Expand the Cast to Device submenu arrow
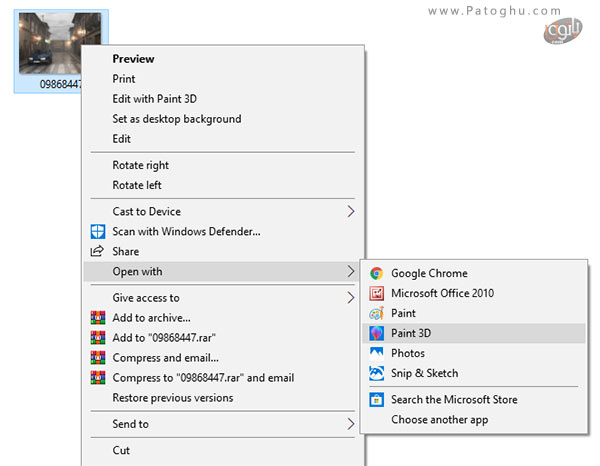 tap(351, 211)
